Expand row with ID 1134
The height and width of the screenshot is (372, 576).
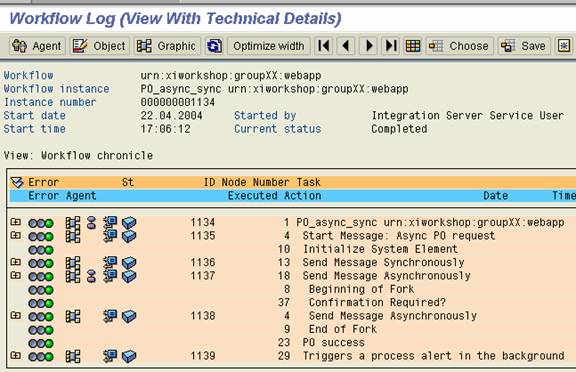[15, 222]
